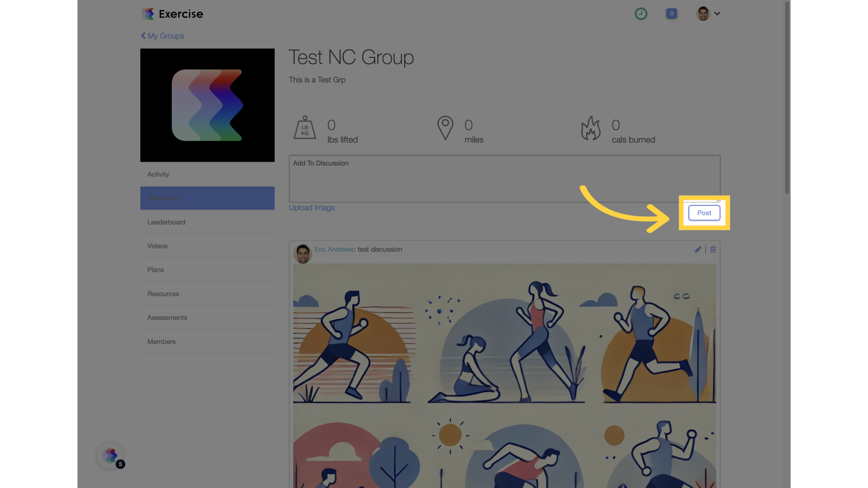The width and height of the screenshot is (868, 488).
Task: Go back via My Groups chevron link
Action: (x=162, y=36)
